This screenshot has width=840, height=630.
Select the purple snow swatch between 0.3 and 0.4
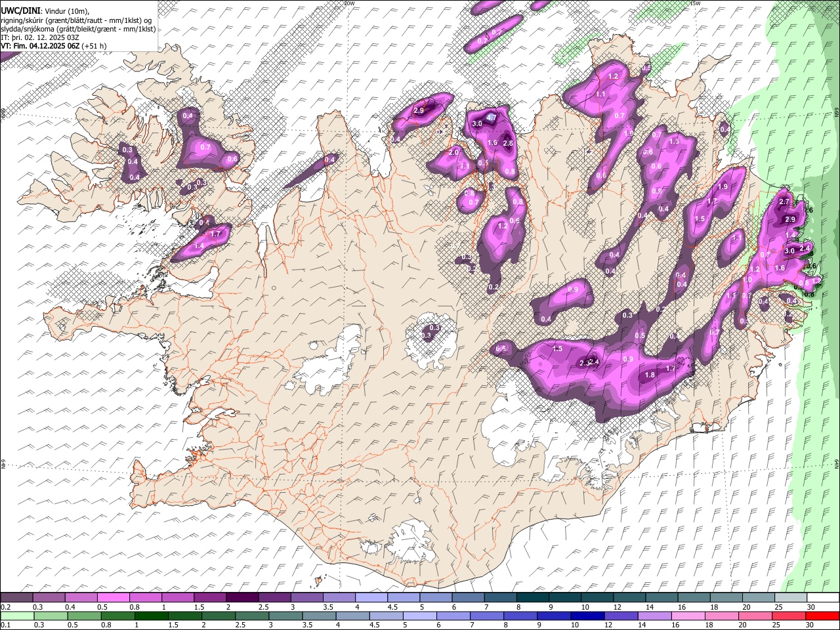49,597
